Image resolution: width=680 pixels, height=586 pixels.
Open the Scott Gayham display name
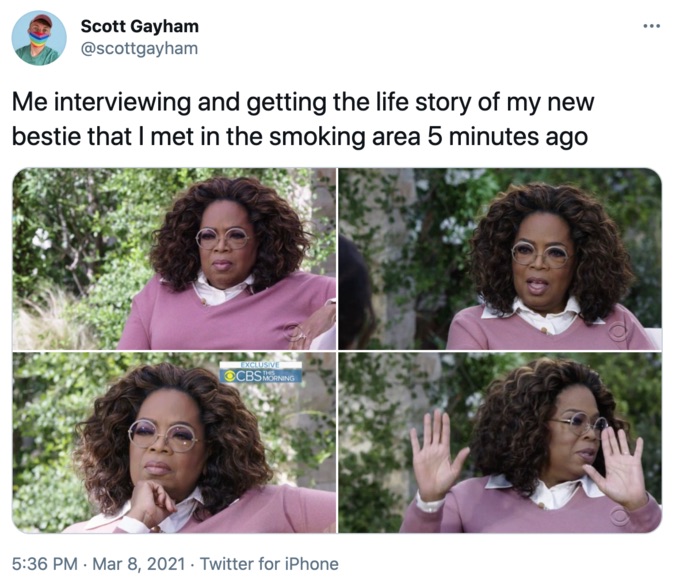pos(140,26)
